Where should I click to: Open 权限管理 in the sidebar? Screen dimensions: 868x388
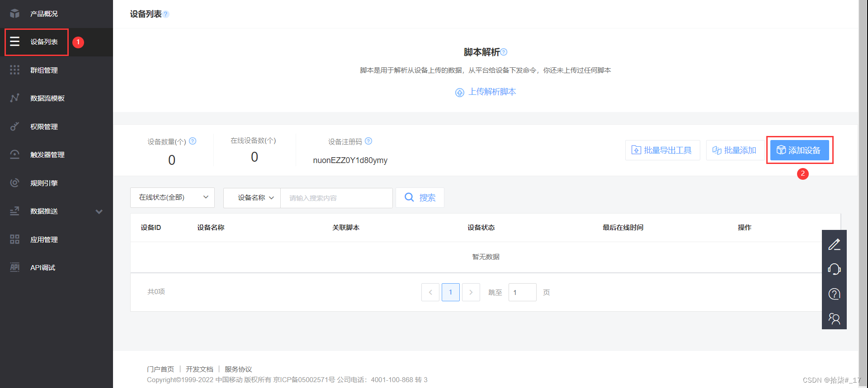tap(44, 127)
